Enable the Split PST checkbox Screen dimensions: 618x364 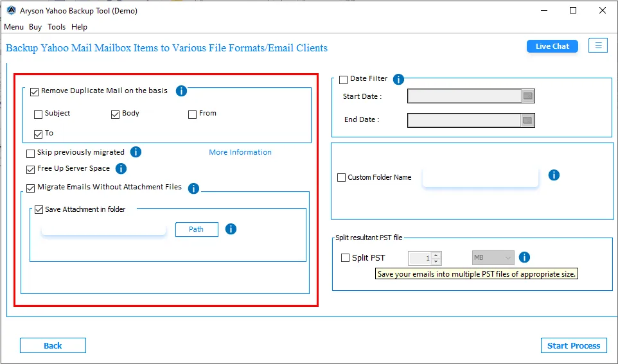(x=345, y=257)
